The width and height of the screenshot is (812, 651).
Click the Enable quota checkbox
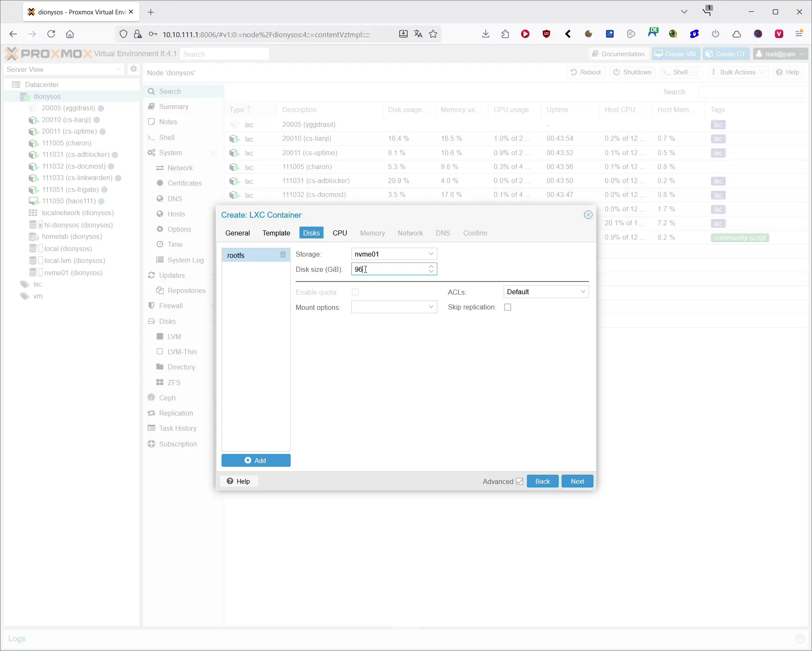(x=355, y=292)
